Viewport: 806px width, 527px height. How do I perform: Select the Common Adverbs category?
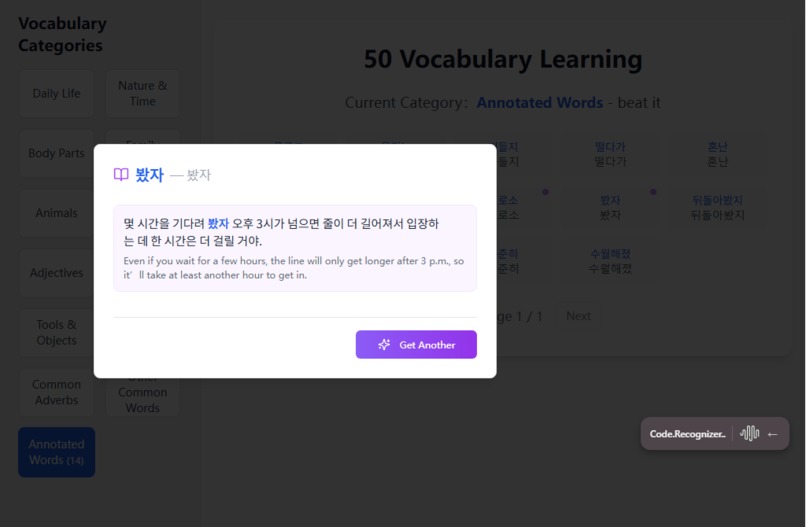pyautogui.click(x=57, y=392)
